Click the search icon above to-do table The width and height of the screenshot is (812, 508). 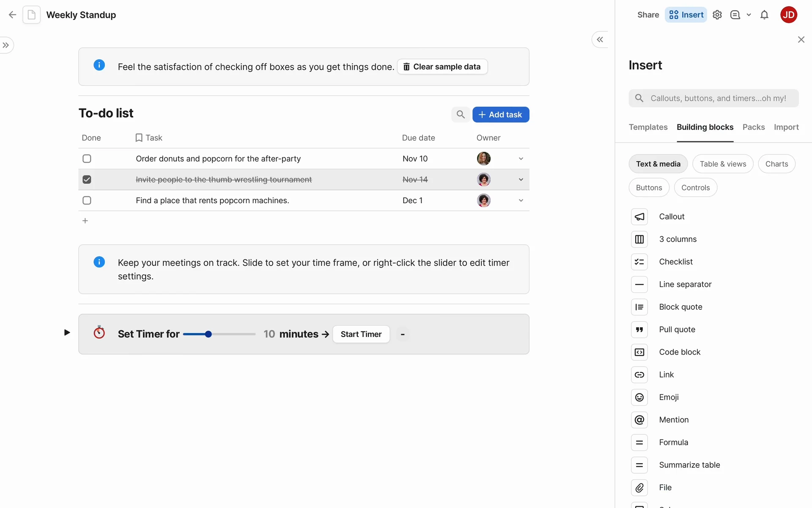click(x=460, y=114)
